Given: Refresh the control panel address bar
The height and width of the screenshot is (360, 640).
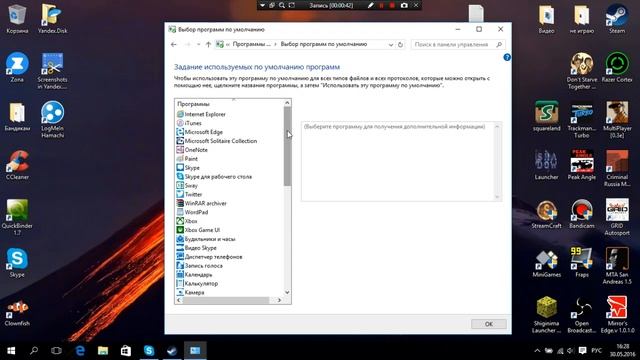Looking at the screenshot, I should 400,44.
